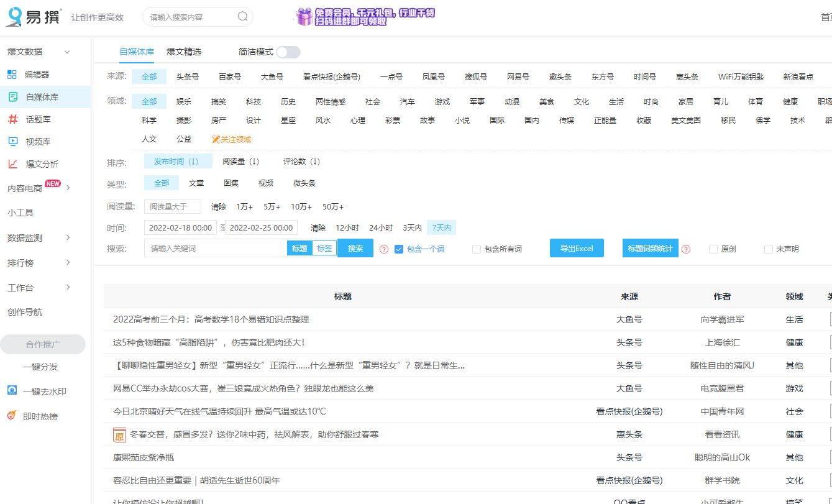Open the 标题词频统计 tool
This screenshot has width=832, height=504.
(x=650, y=247)
